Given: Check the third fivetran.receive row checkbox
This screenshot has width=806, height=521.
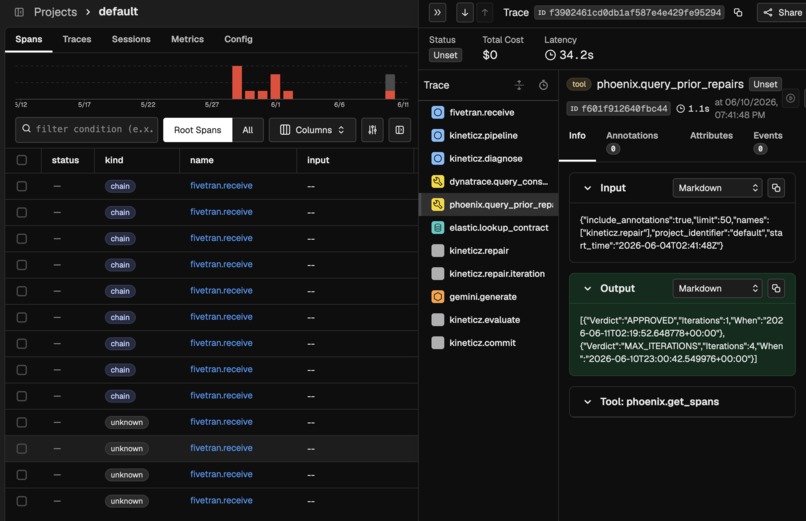Looking at the screenshot, I should [22, 238].
